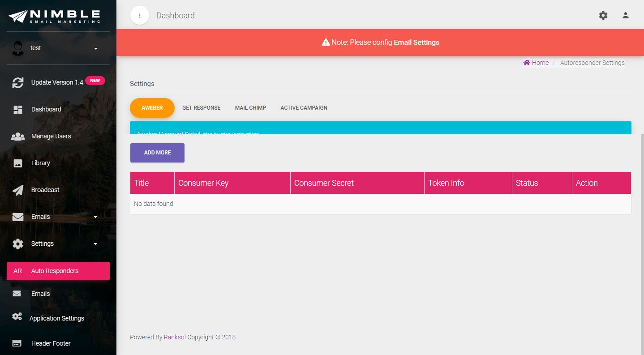Open the Broadcast section
Screen dimensions: 644x355
(45, 190)
